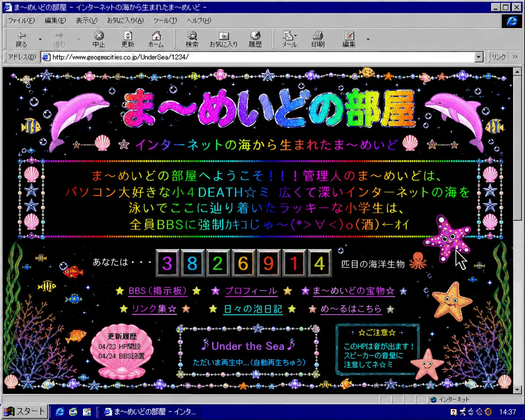Click the ただいま再生中 now-playing text
Screen dimensions: 525x420
click(x=249, y=363)
